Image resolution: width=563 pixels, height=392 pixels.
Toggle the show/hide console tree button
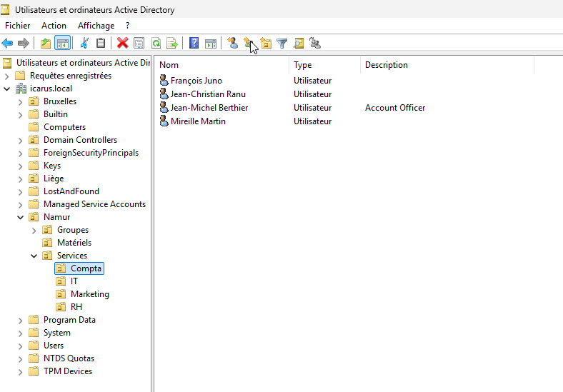[x=62, y=44]
